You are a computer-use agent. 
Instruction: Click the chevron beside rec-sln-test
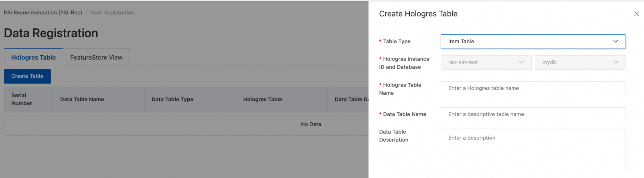[521, 62]
